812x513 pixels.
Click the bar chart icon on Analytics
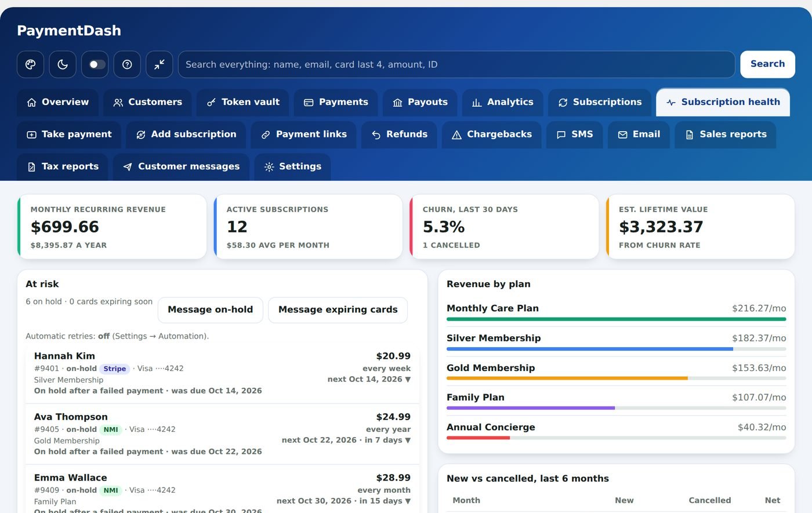pos(477,103)
